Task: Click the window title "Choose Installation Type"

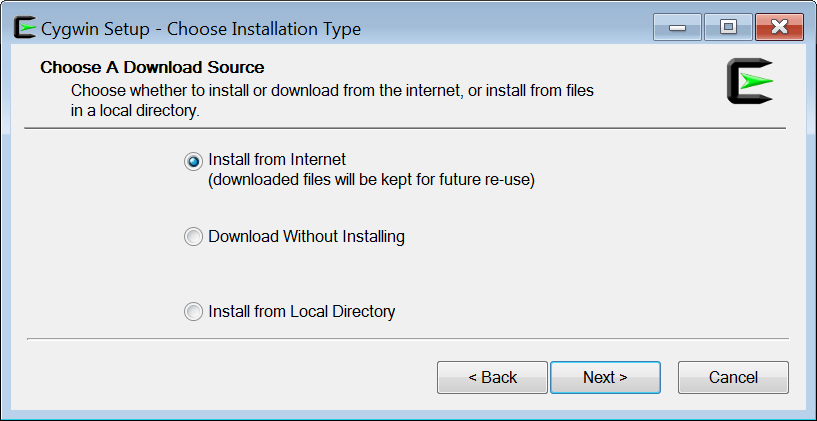Action: click(x=264, y=29)
